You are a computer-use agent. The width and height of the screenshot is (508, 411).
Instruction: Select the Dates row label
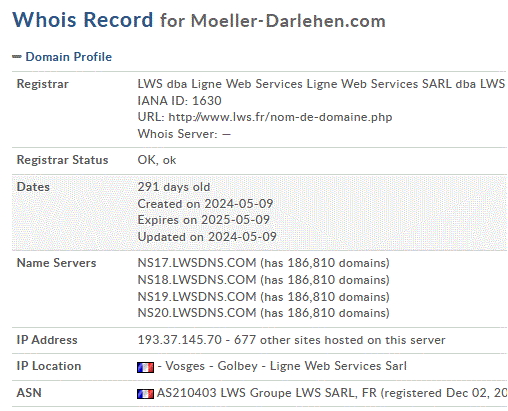click(x=33, y=187)
